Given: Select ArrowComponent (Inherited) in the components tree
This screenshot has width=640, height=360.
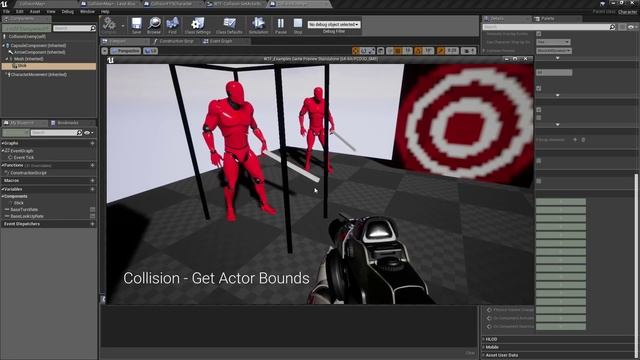Looking at the screenshot, I should coord(40,52).
